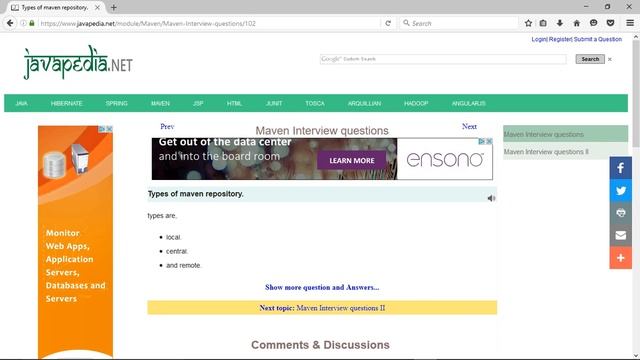640x360 pixels.
Task: Select Maven Interview questions II in the right sidebar
Action: [x=565, y=151]
